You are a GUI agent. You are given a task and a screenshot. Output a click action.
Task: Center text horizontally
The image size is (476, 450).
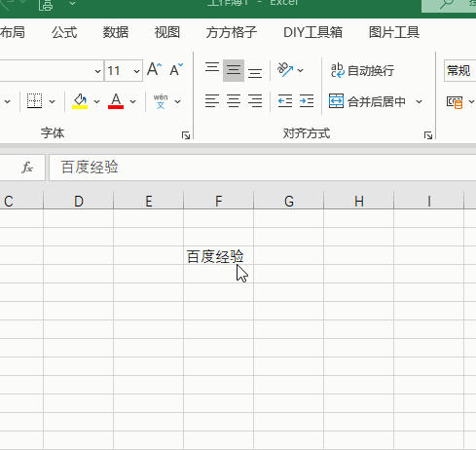click(x=234, y=101)
